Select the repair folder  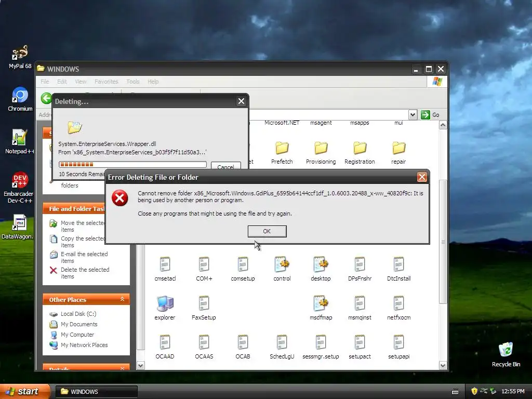coord(398,153)
